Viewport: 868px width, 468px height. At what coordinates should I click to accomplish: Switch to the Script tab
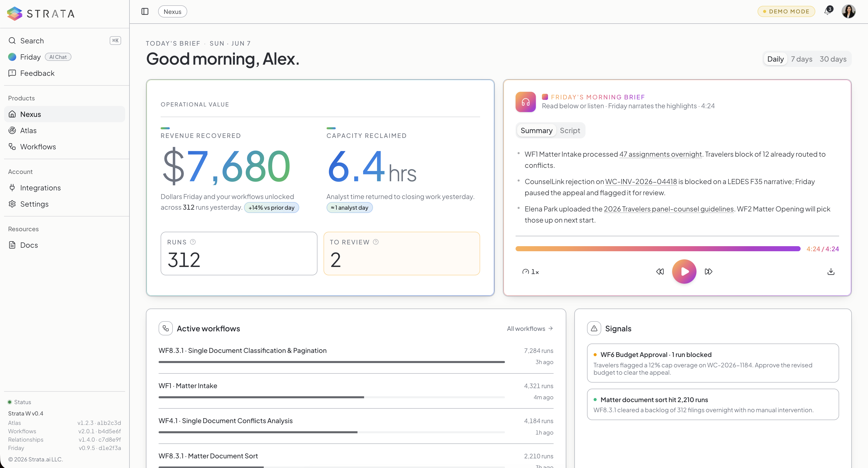[x=570, y=131]
